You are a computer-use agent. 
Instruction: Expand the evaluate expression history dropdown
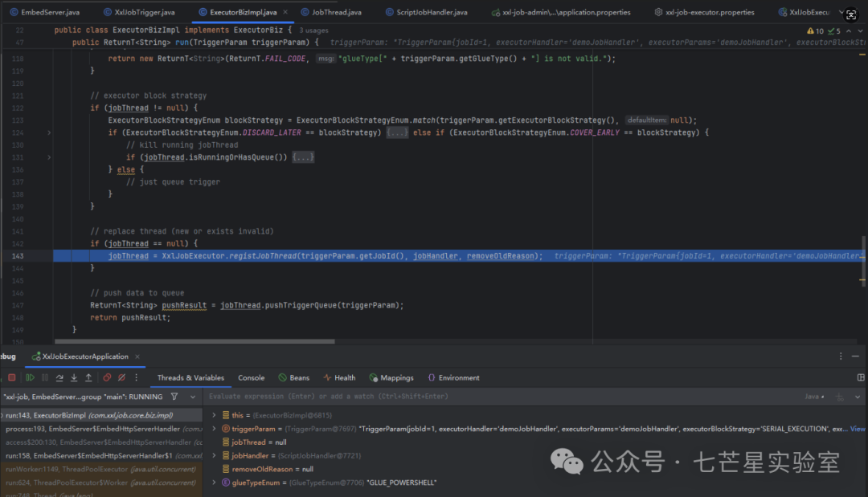tap(858, 397)
